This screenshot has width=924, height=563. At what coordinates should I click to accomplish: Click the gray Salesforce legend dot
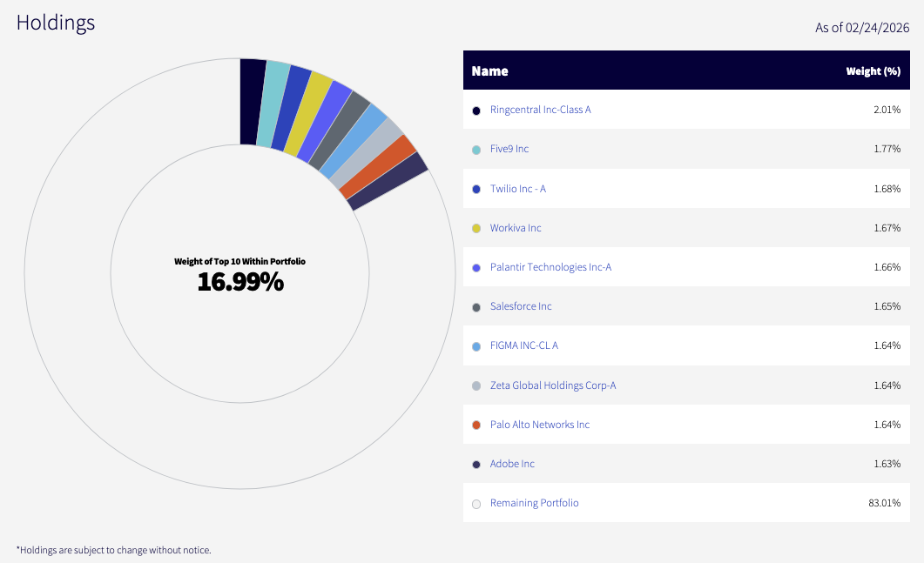point(476,307)
